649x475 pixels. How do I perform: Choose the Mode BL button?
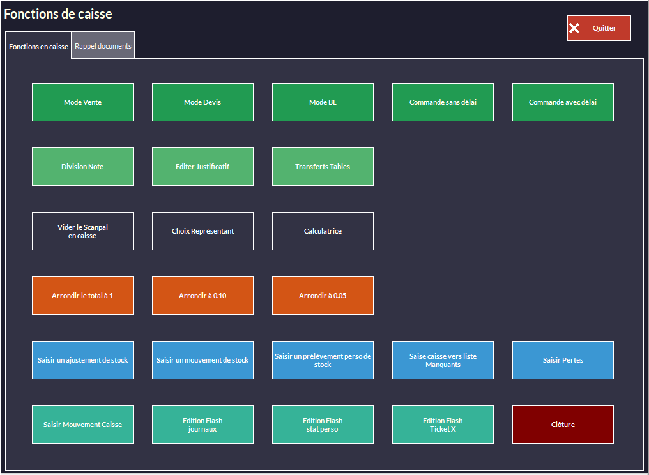[x=322, y=103]
